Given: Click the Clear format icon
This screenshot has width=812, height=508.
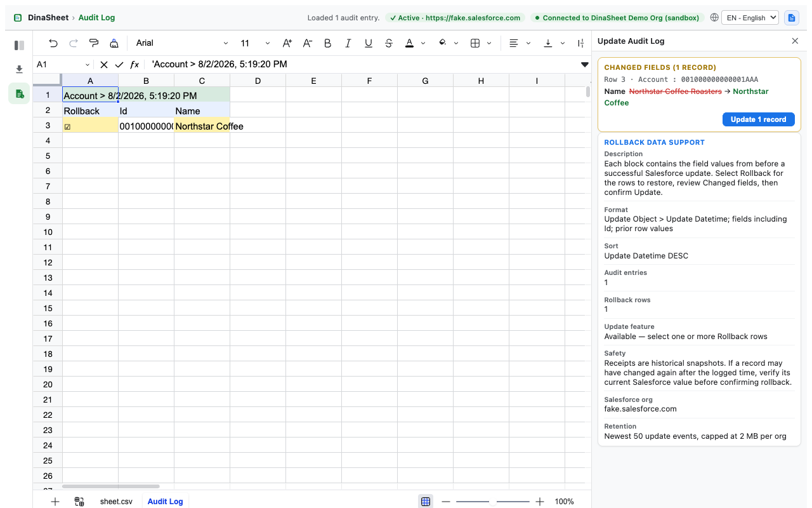Looking at the screenshot, I should click(114, 43).
